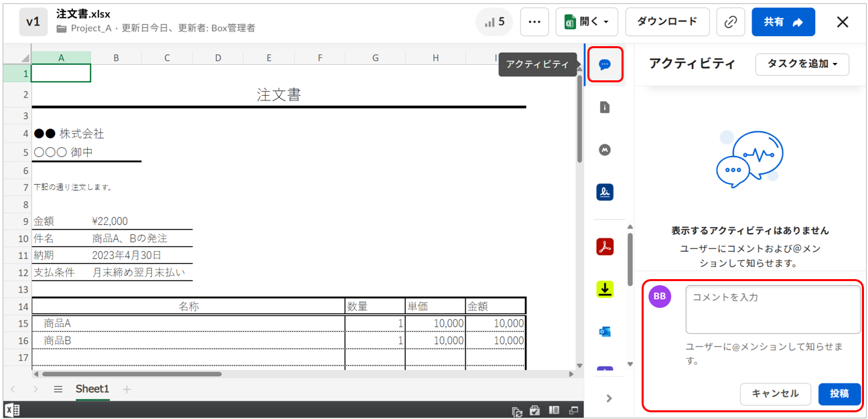Open the three-dot more options menu
This screenshot has height=419, width=868.
tap(534, 22)
